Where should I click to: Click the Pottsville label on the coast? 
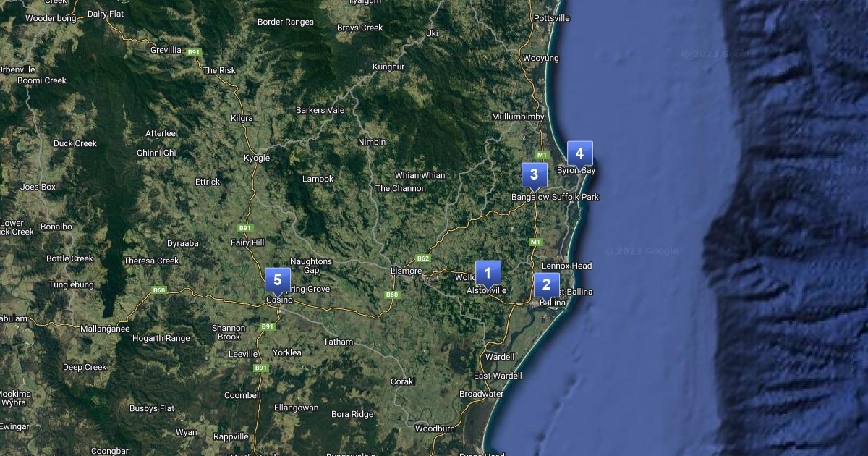[x=551, y=17]
